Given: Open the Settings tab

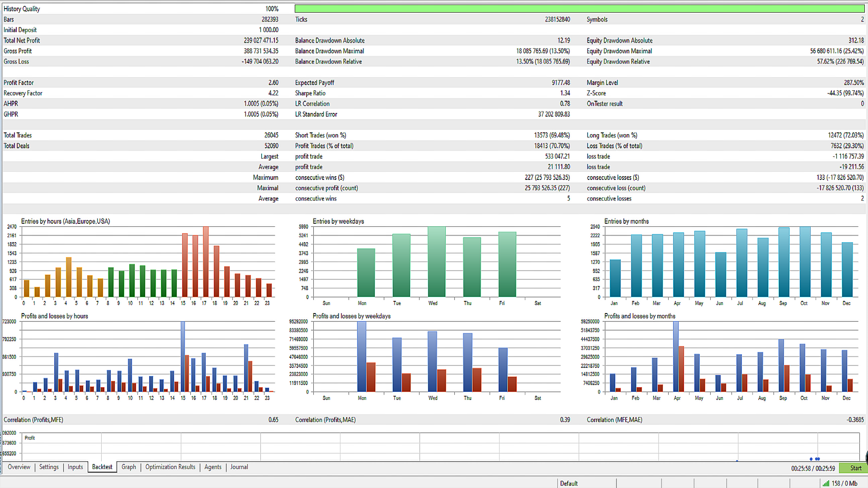Looking at the screenshot, I should (49, 467).
